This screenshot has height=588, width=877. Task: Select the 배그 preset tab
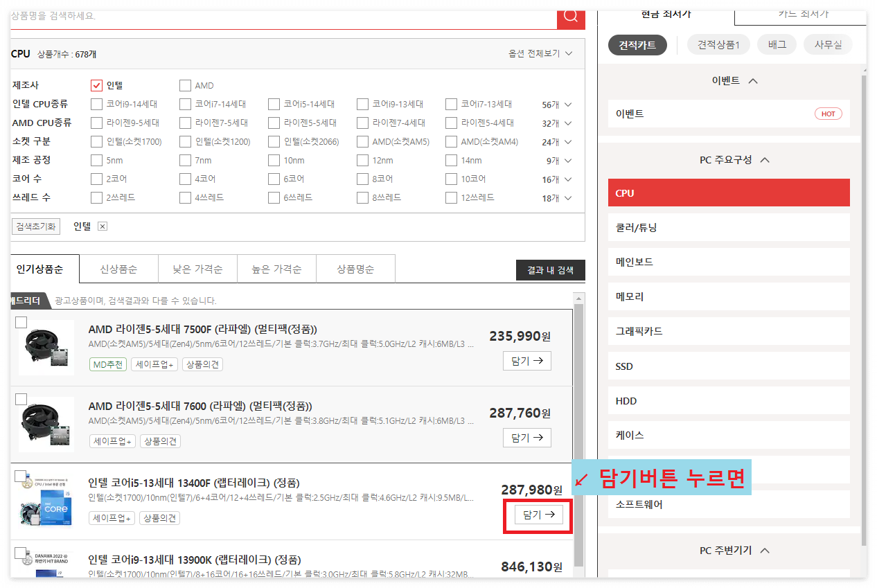777,45
